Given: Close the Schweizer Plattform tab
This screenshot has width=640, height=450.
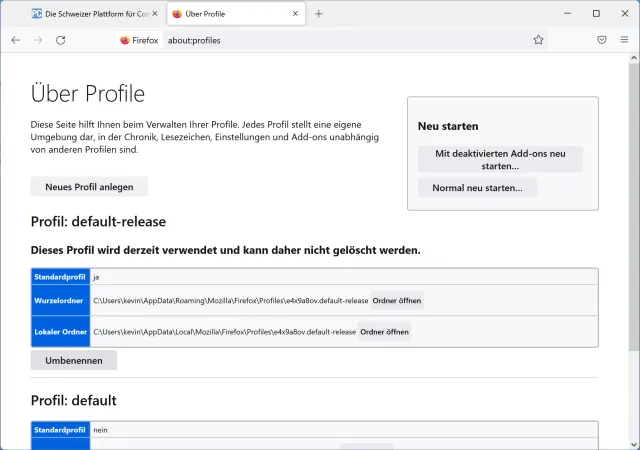Looking at the screenshot, I should tap(154, 14).
